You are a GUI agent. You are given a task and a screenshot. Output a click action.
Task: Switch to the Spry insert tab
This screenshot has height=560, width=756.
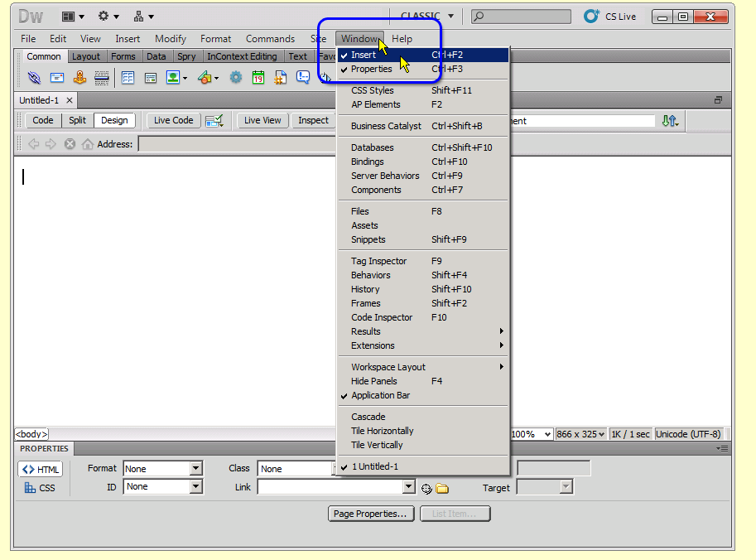click(x=186, y=56)
